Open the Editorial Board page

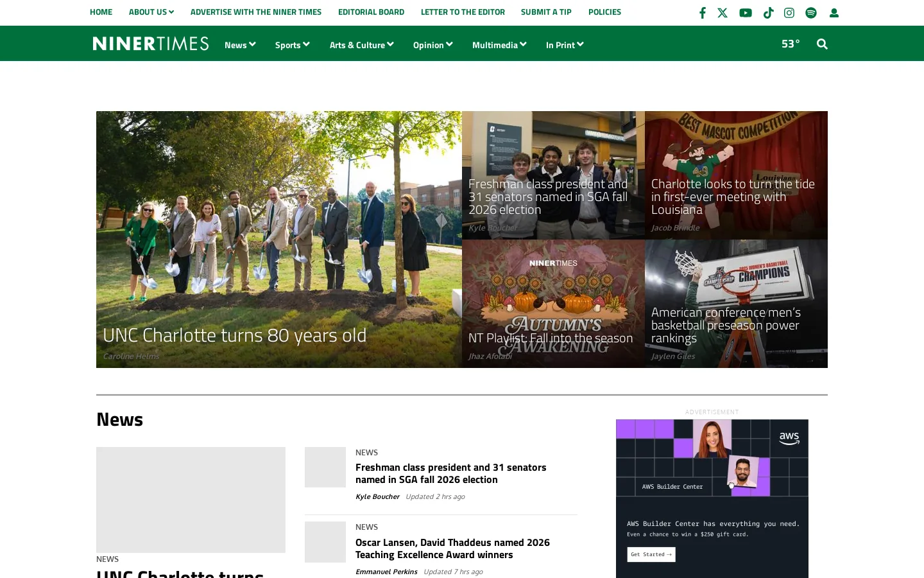click(371, 12)
